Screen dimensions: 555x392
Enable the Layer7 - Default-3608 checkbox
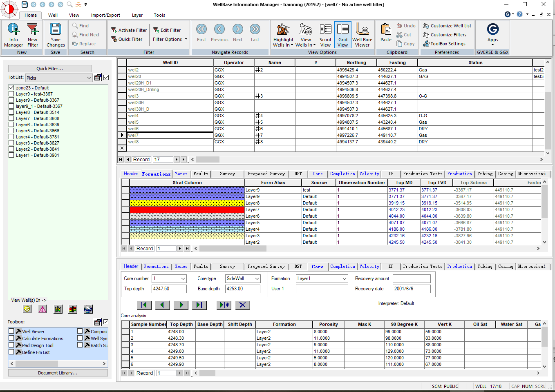coord(11,118)
